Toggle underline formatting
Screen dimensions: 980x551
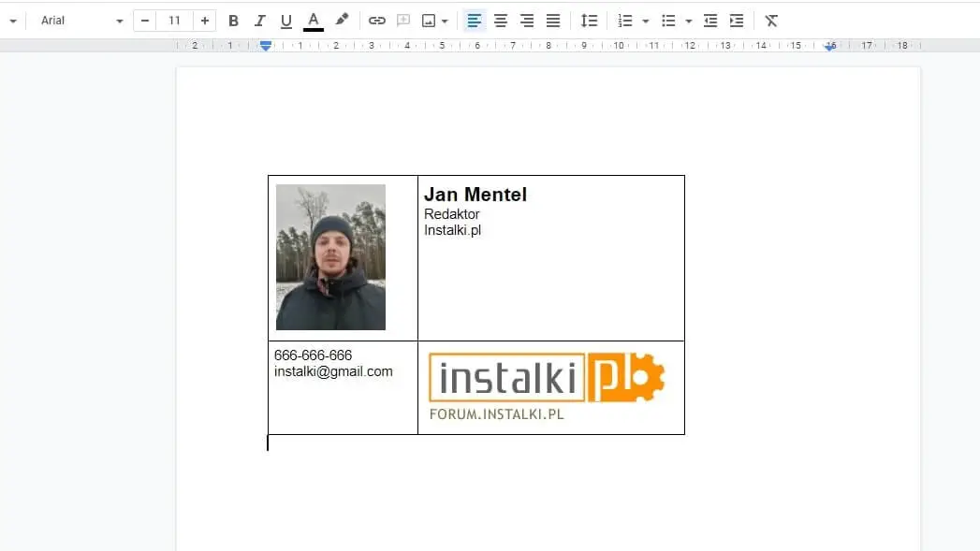pyautogui.click(x=286, y=21)
